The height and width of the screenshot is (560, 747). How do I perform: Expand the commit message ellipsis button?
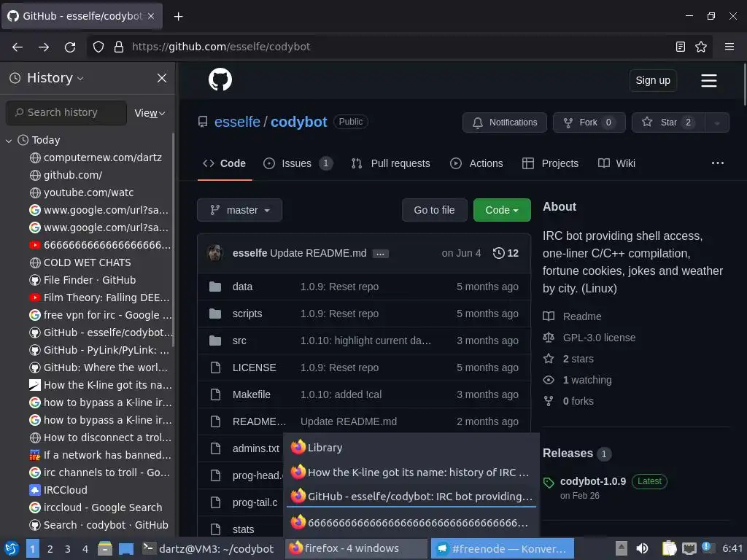(380, 253)
